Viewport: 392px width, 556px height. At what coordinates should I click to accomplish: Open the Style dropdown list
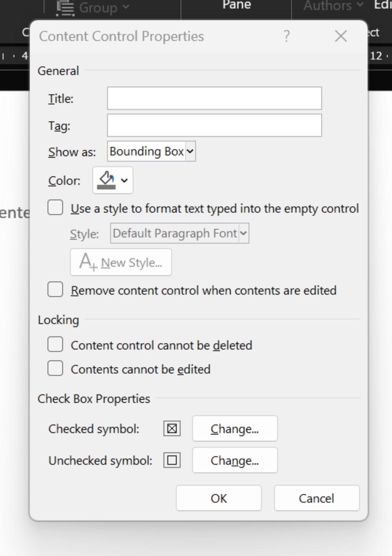[179, 233]
